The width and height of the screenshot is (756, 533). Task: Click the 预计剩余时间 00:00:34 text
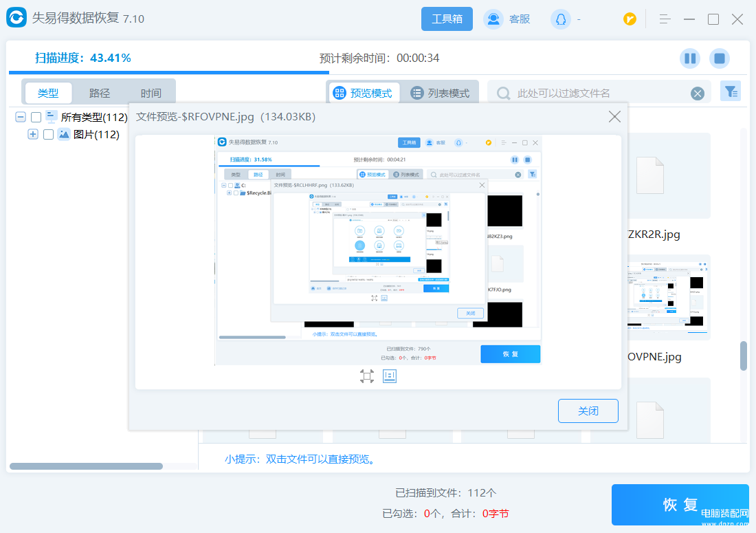point(379,58)
